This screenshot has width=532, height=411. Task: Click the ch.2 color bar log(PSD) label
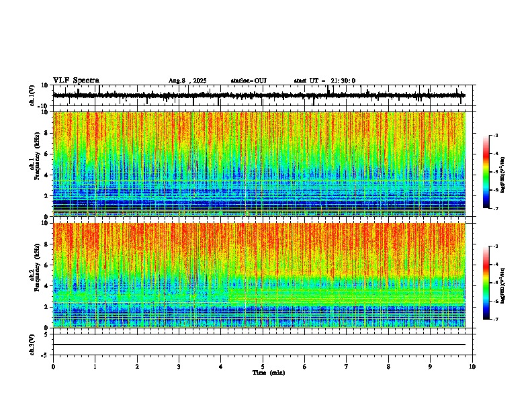[503, 285]
